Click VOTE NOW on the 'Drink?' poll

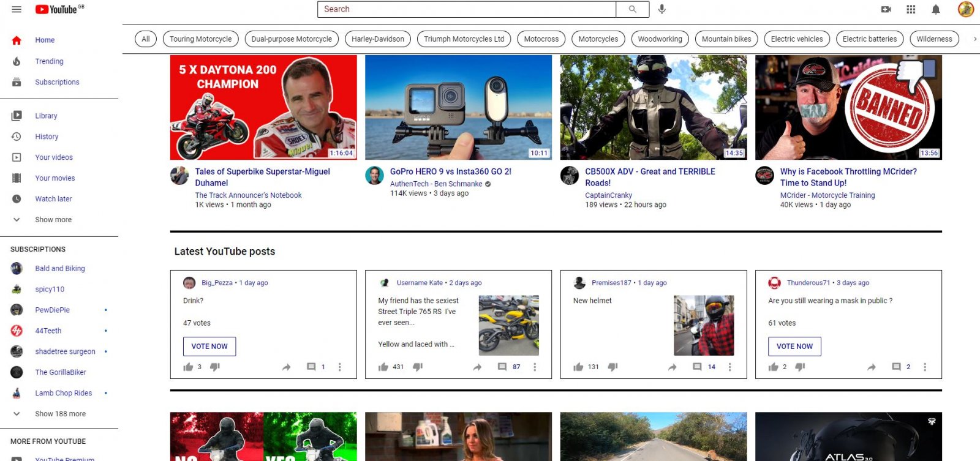pyautogui.click(x=209, y=347)
